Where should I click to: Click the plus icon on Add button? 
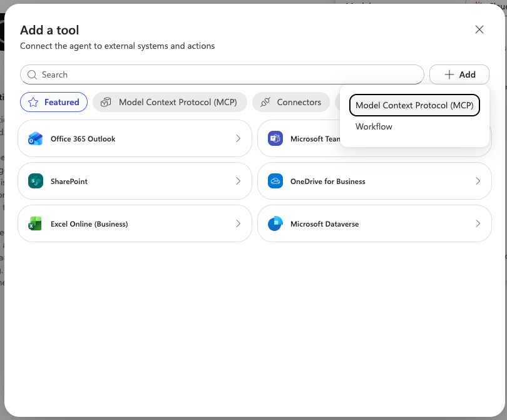coord(449,74)
